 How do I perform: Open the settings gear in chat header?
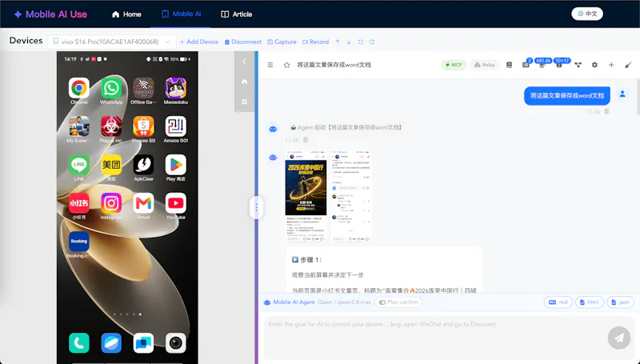pyautogui.click(x=594, y=65)
